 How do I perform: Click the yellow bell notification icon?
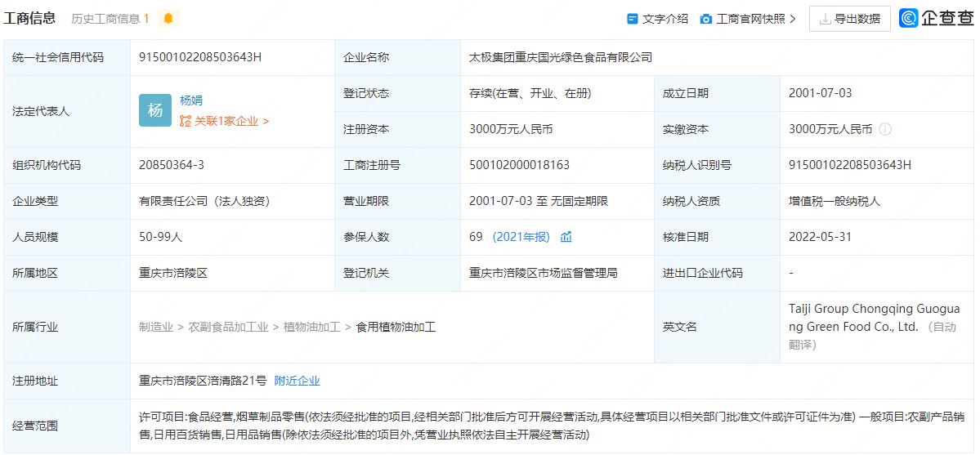pyautogui.click(x=168, y=18)
